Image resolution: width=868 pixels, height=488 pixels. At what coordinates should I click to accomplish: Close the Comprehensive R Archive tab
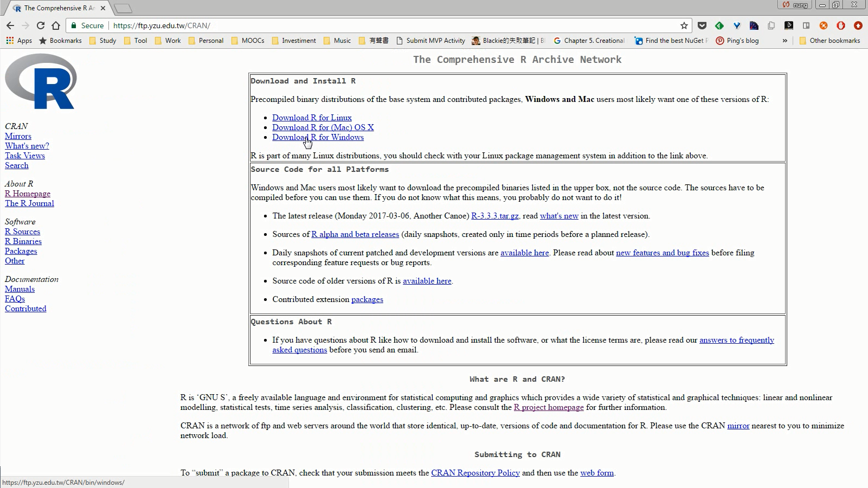pos(103,8)
